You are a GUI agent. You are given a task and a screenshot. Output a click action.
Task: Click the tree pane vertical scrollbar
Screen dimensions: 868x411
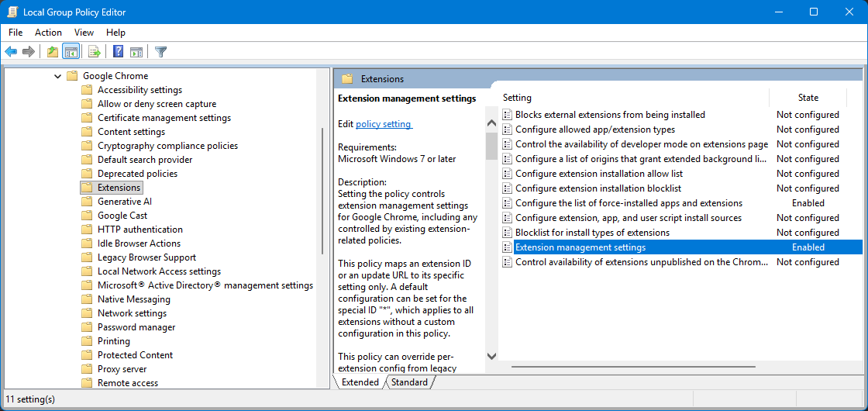pos(322,191)
